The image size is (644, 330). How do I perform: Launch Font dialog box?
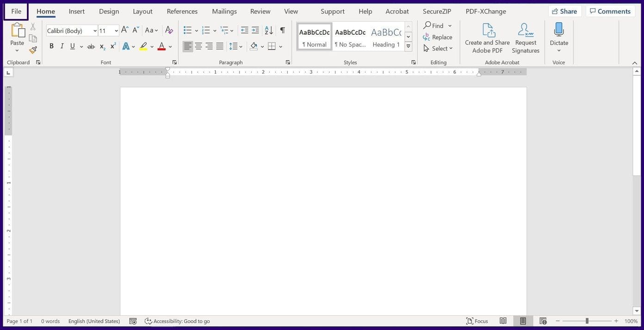[x=174, y=62]
